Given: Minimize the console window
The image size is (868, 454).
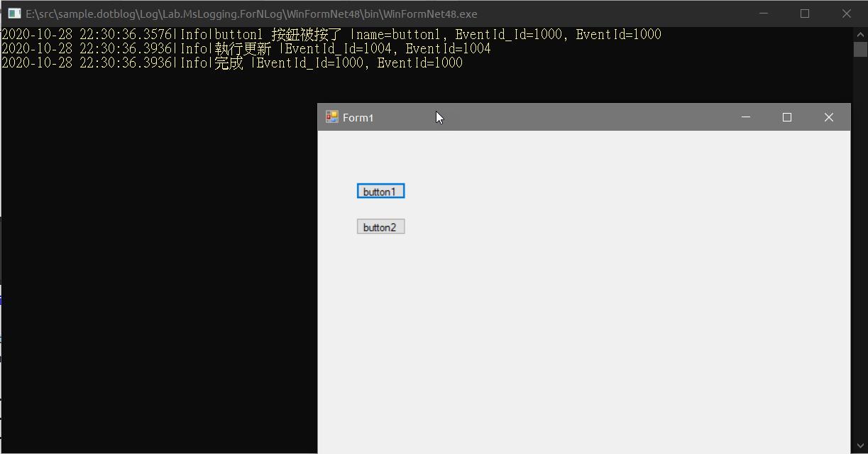Looking at the screenshot, I should click(x=763, y=13).
